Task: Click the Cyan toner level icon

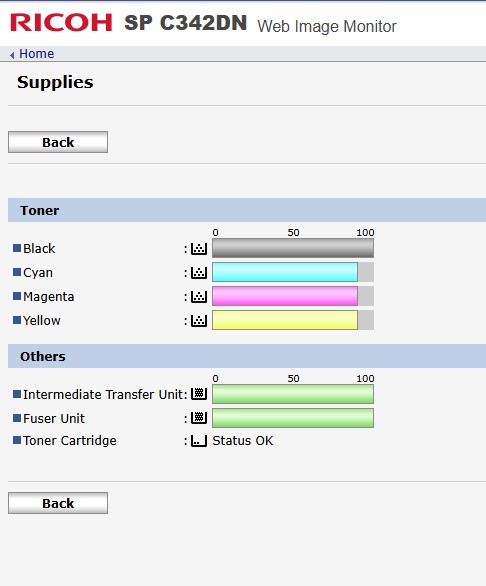Action: (x=199, y=272)
